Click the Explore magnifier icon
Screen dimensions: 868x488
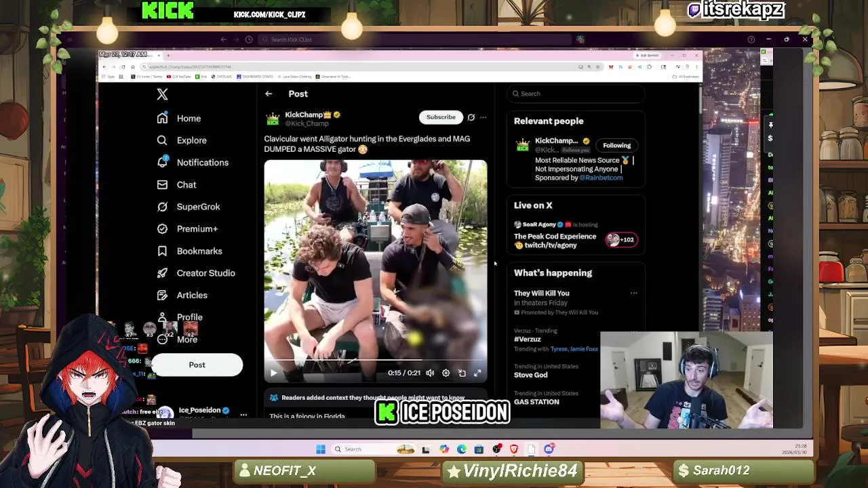point(162,140)
